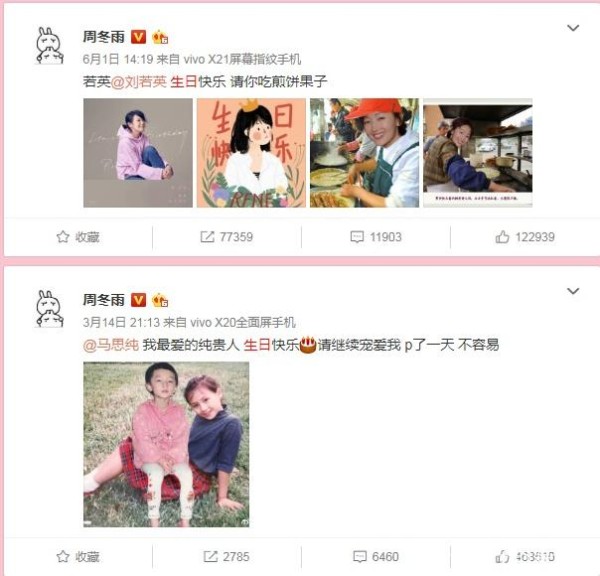The width and height of the screenshot is (600, 576).
Task: Click the orange V verified badge in the first post
Action: [x=139, y=37]
